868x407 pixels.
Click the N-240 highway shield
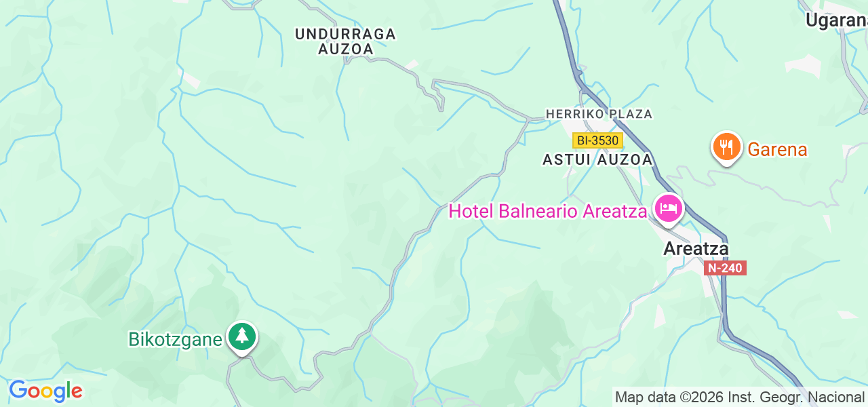click(726, 268)
